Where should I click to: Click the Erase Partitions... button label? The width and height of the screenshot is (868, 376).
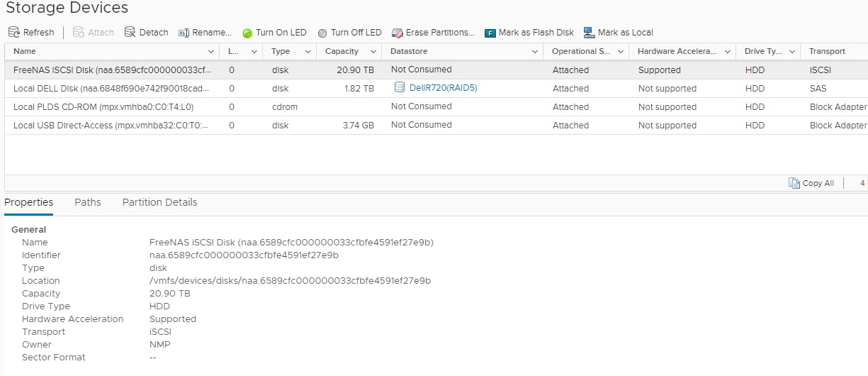point(440,33)
